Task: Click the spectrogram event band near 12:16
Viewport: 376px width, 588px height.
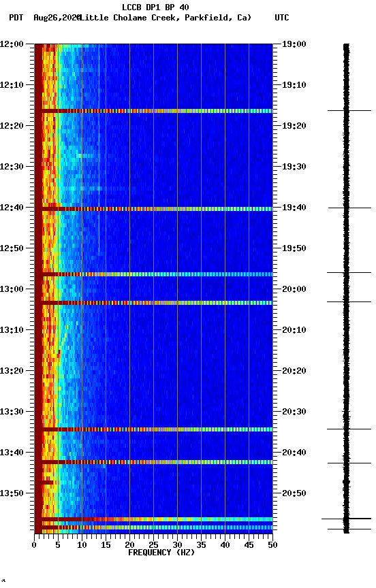Action: 153,111
